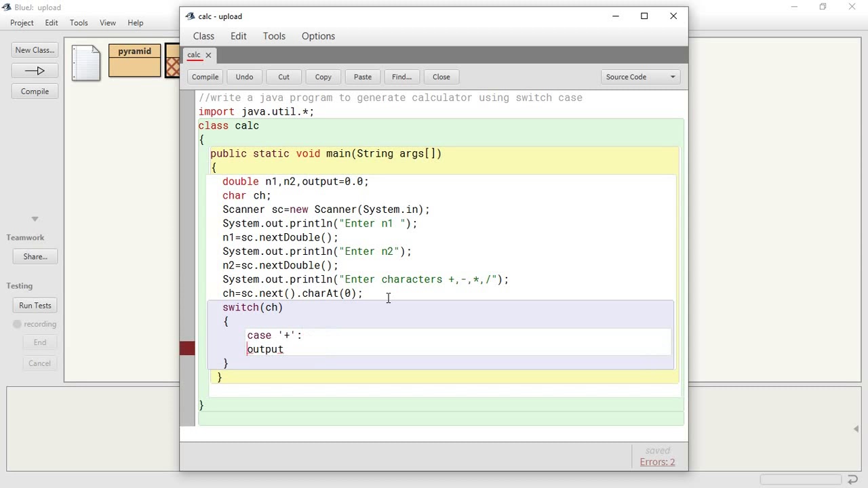
Task: Click the Paste button
Action: (x=362, y=77)
